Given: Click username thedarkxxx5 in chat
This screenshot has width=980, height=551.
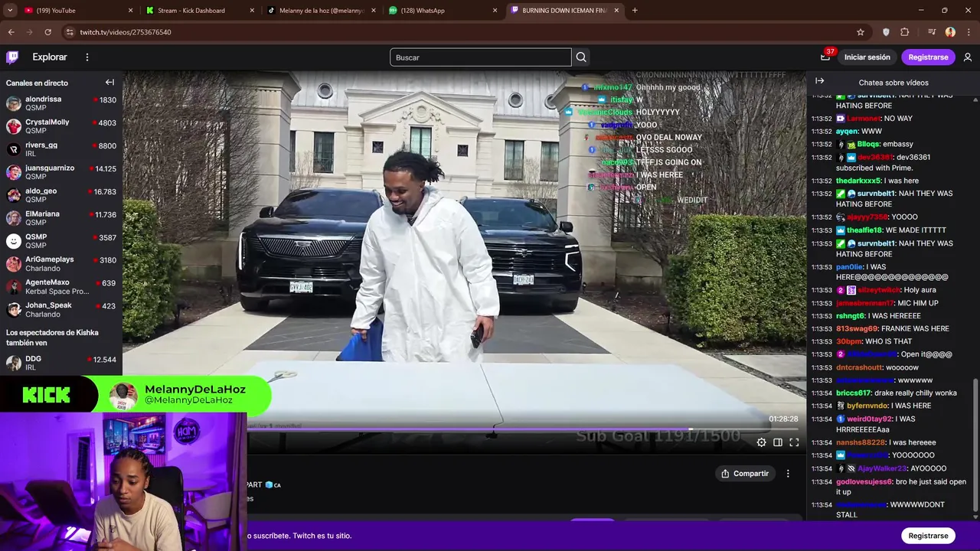Looking at the screenshot, I should click(858, 181).
